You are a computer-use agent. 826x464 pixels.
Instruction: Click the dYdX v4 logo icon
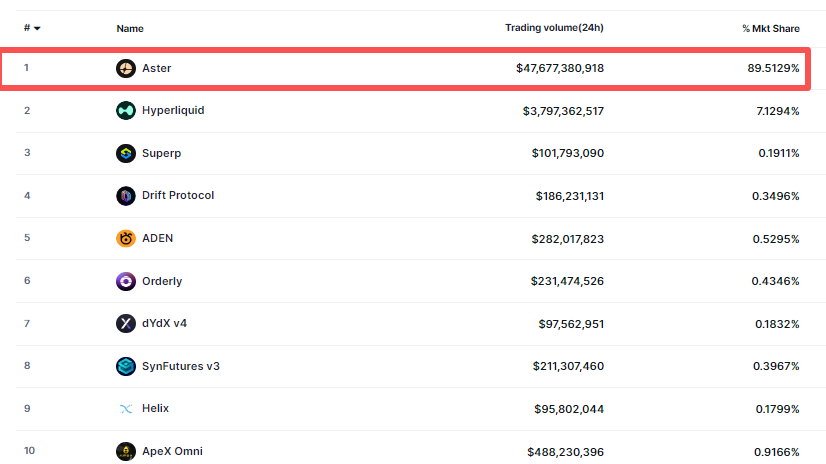tap(125, 323)
